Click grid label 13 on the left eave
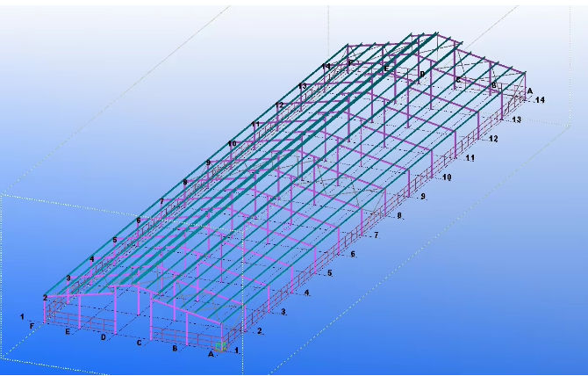 (x=302, y=86)
